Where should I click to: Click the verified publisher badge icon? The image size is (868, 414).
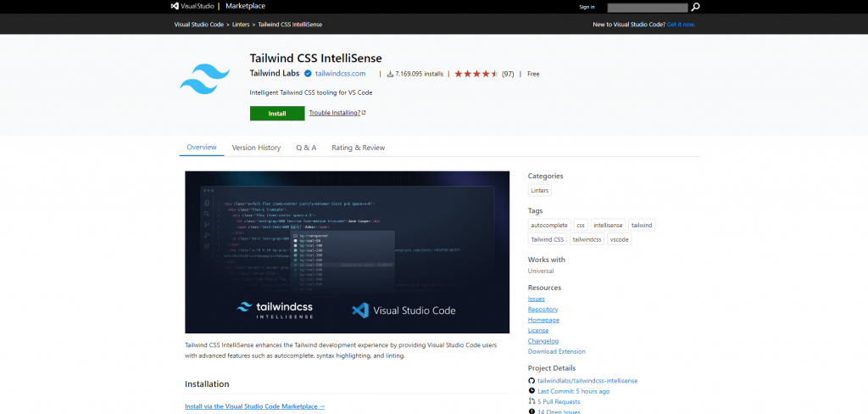(308, 73)
